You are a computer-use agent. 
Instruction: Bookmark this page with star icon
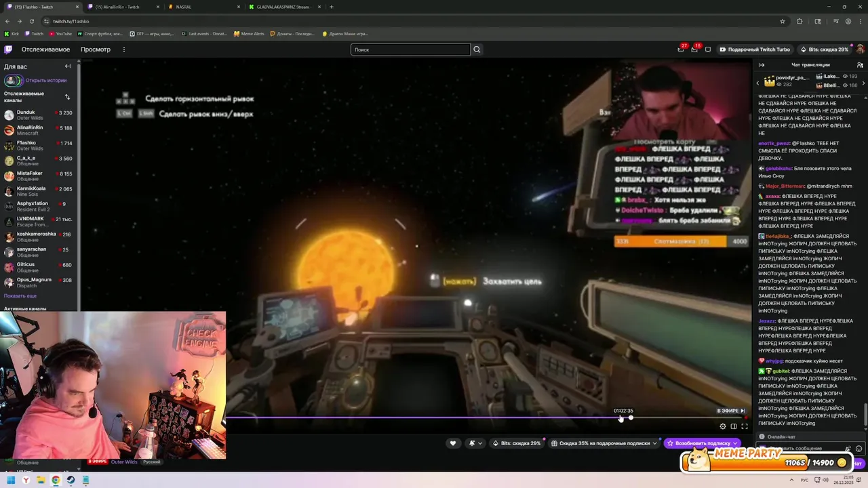(783, 21)
